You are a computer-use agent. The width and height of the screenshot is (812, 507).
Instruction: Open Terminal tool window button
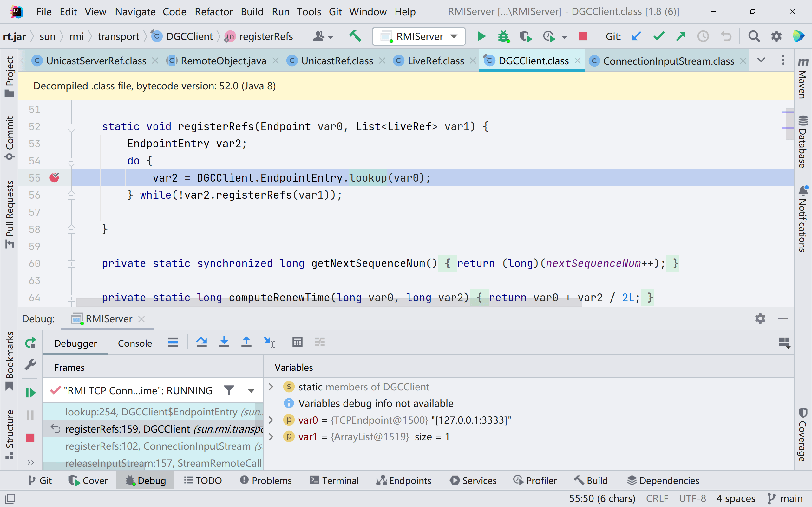[334, 480]
